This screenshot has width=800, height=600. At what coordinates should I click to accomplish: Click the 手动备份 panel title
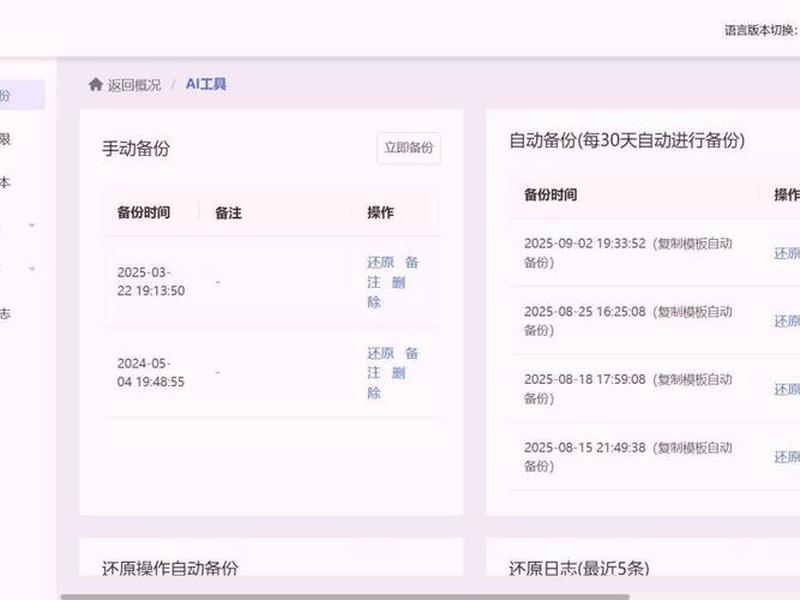(x=136, y=148)
